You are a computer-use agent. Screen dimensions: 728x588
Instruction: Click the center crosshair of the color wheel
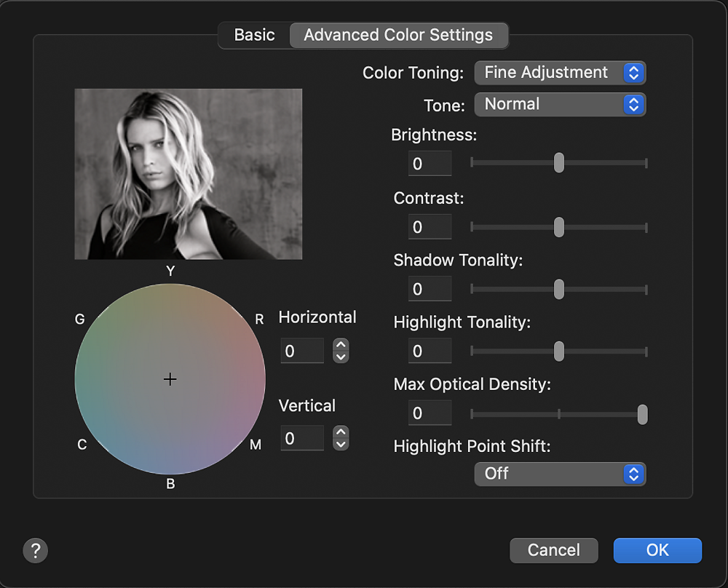point(170,379)
